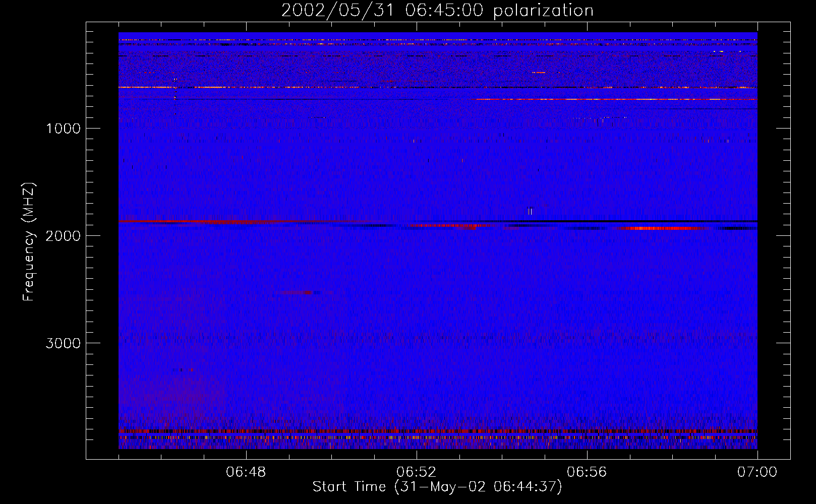Viewport: 816px width, 504px height.
Task: Click the 06:52 time axis label
Action: click(416, 472)
